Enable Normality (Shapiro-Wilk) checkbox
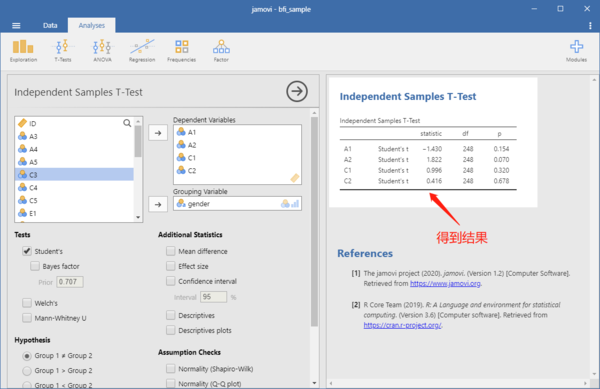The width and height of the screenshot is (600, 389). [171, 369]
